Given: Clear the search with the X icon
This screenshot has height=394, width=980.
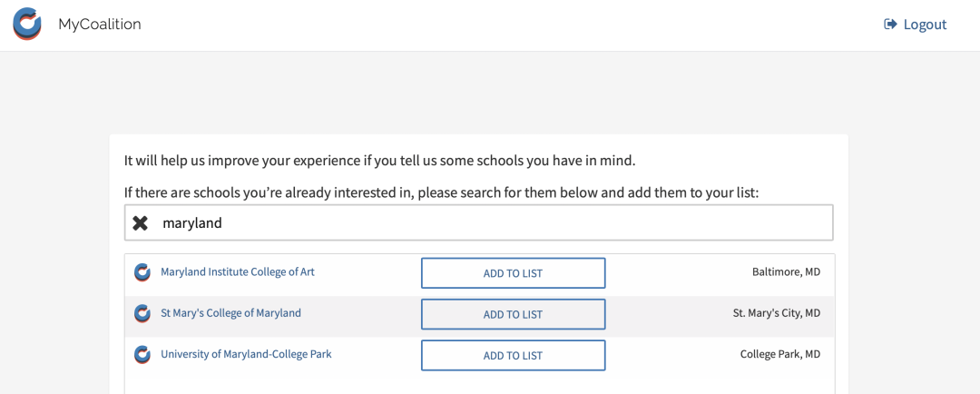Looking at the screenshot, I should coord(141,222).
